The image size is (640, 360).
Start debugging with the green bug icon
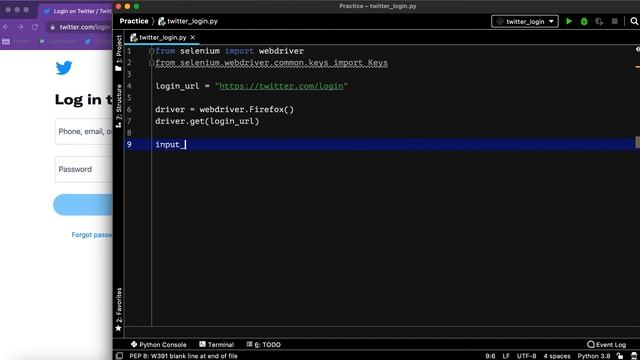[584, 21]
